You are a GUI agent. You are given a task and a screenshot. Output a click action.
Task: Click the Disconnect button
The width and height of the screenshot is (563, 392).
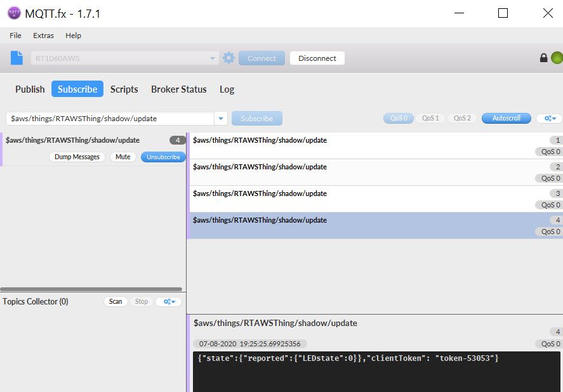pos(317,58)
